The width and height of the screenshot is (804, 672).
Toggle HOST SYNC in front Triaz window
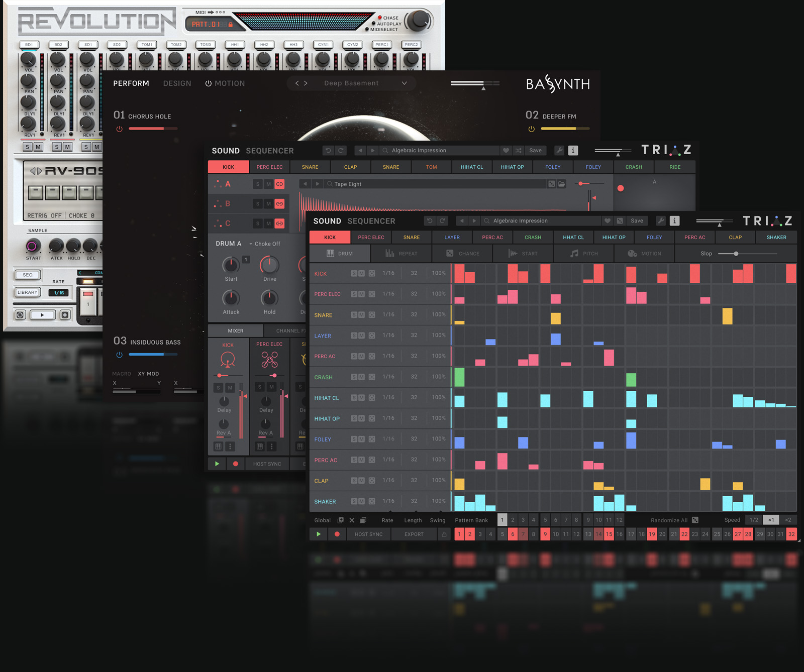(x=368, y=534)
